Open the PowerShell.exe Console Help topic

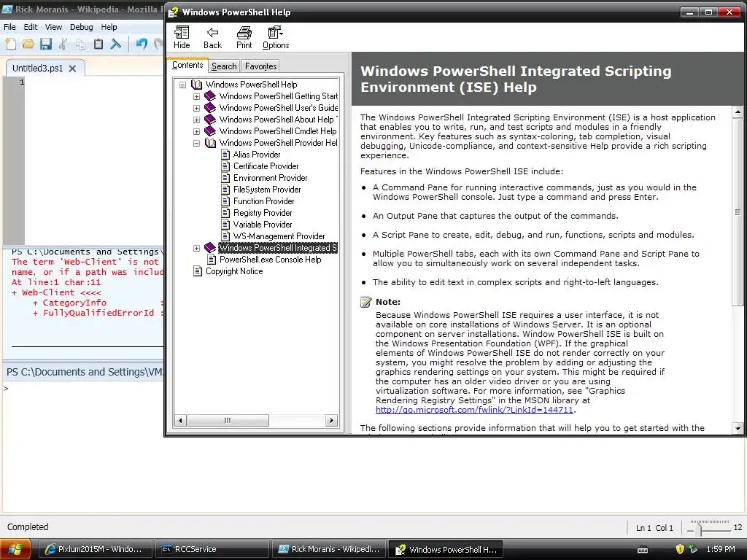[x=270, y=260]
